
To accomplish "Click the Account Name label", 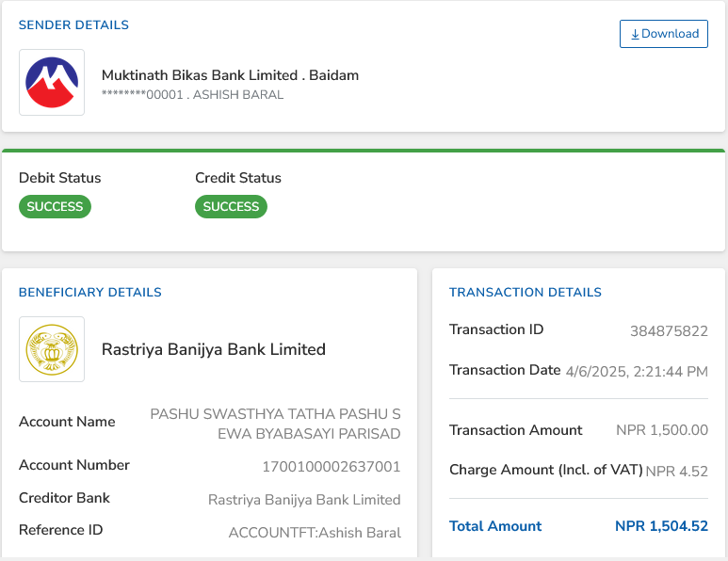I will (x=67, y=422).
